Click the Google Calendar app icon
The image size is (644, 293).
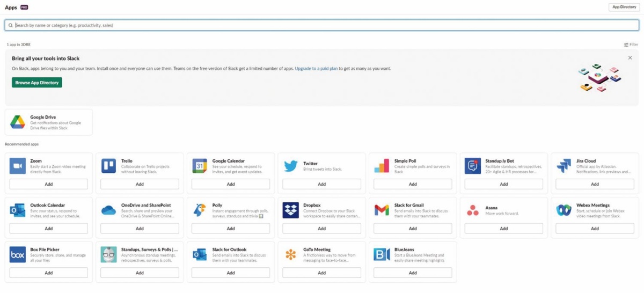(200, 166)
